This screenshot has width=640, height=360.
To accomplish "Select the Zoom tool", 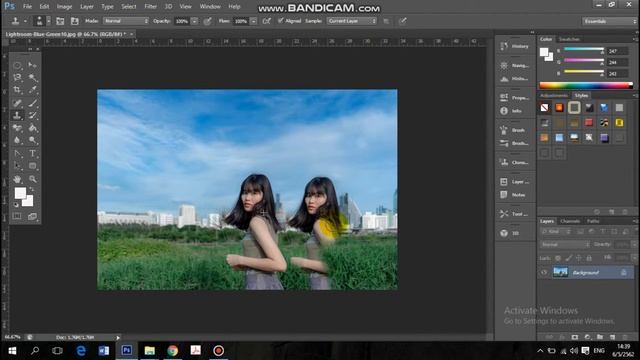I will [x=33, y=179].
